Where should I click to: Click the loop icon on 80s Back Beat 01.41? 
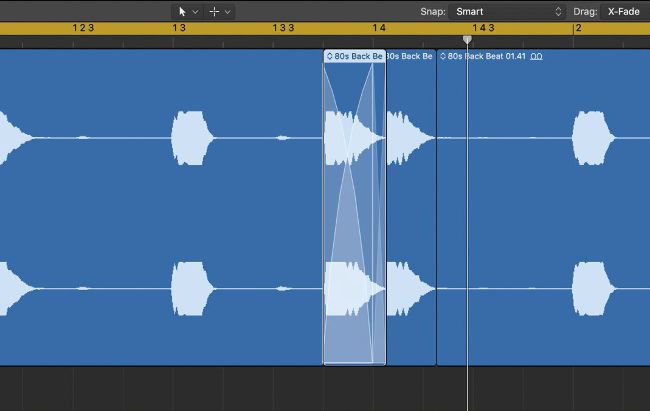(536, 56)
